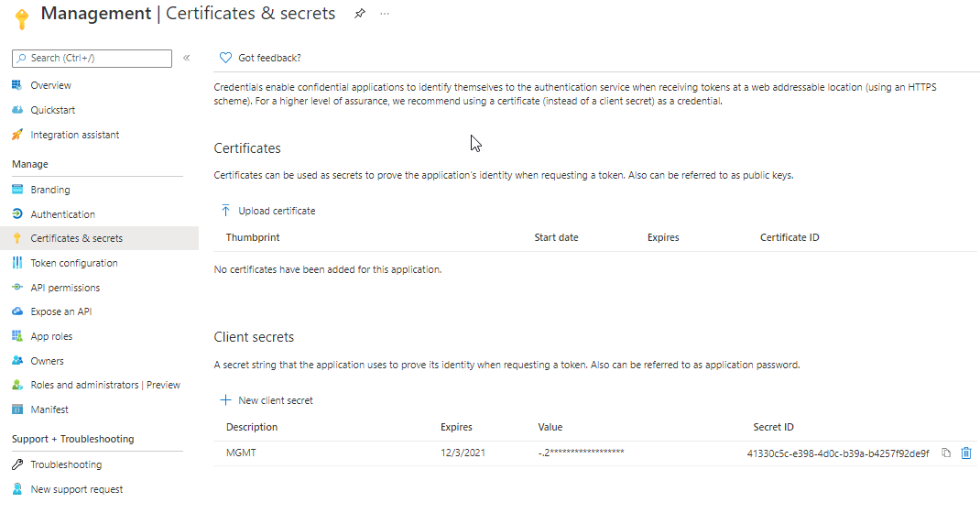Select Branding in the Manage section
The image size is (980, 524).
(49, 190)
